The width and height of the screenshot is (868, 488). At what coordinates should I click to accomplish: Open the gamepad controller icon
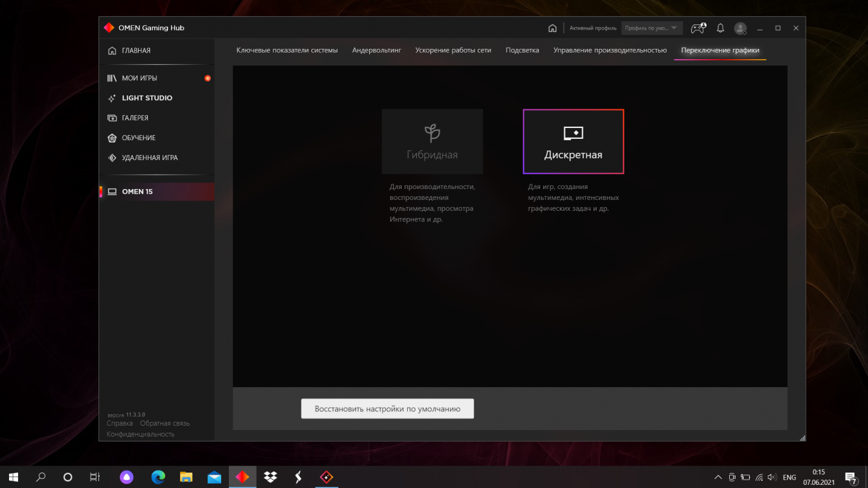coord(698,28)
